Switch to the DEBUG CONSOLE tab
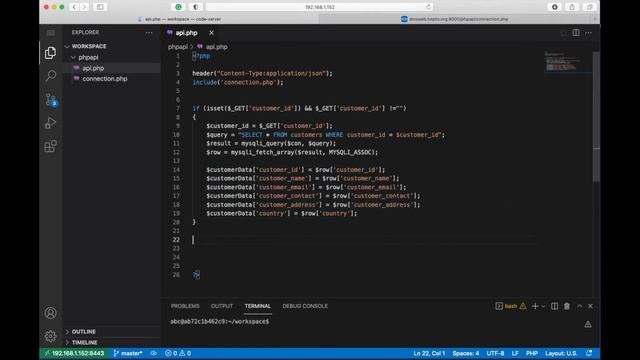640x360 pixels. tap(305, 306)
